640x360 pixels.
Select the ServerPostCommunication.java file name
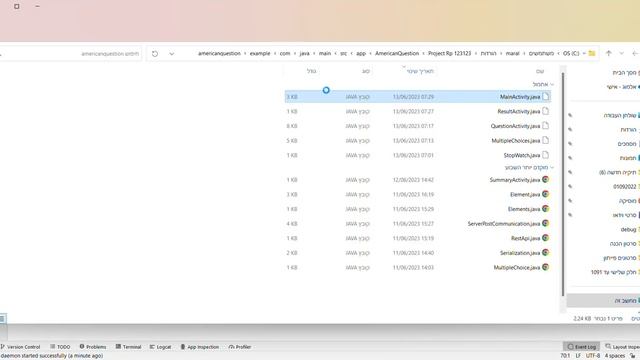point(504,224)
